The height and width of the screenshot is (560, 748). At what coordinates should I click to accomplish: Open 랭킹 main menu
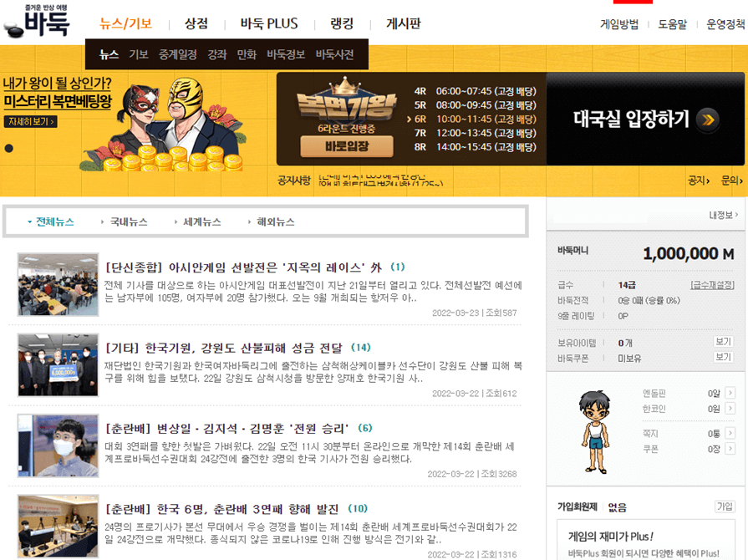(342, 23)
